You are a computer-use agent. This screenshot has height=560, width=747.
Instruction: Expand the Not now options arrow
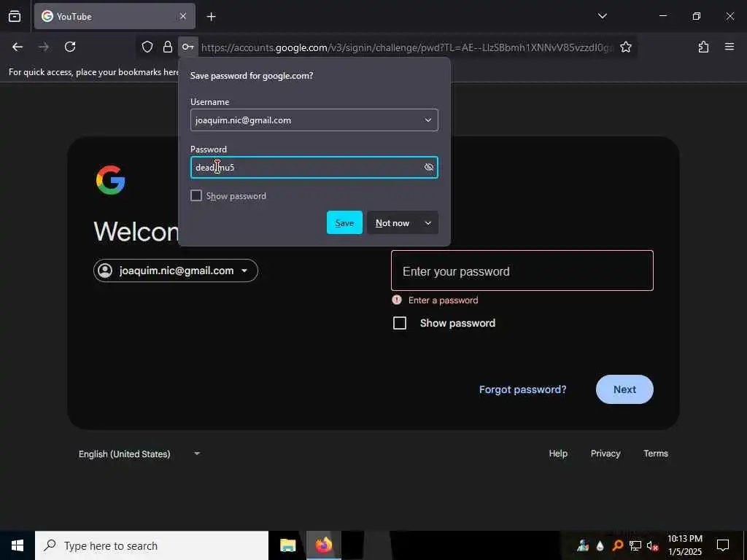427,223
